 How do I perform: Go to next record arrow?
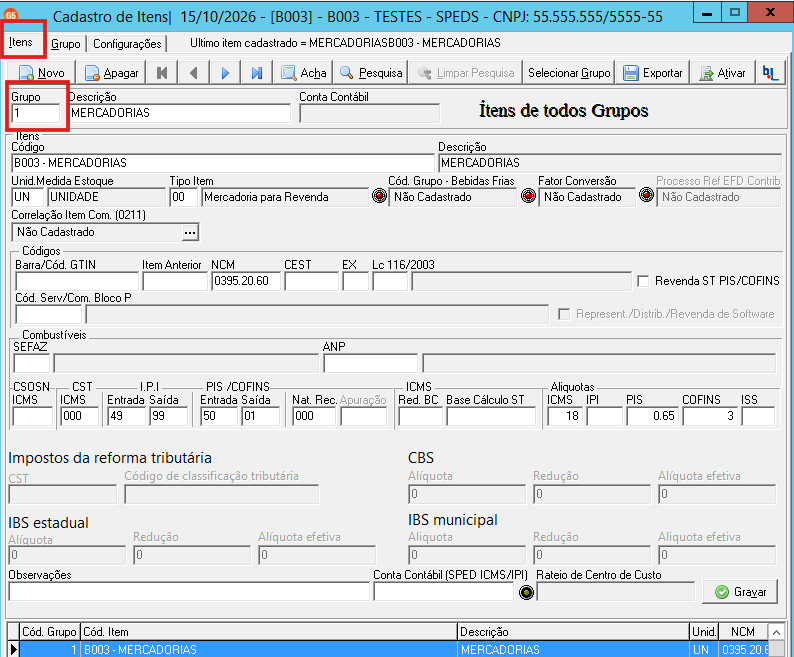click(225, 73)
